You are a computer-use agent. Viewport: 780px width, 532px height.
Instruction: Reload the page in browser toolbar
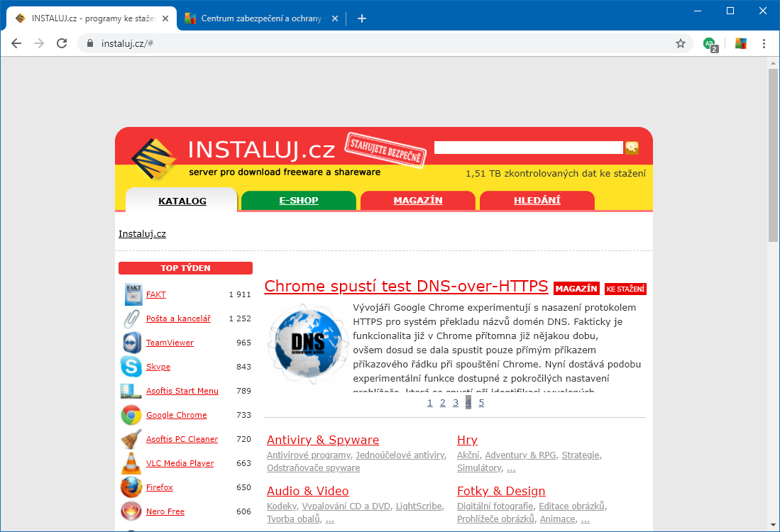click(x=62, y=43)
